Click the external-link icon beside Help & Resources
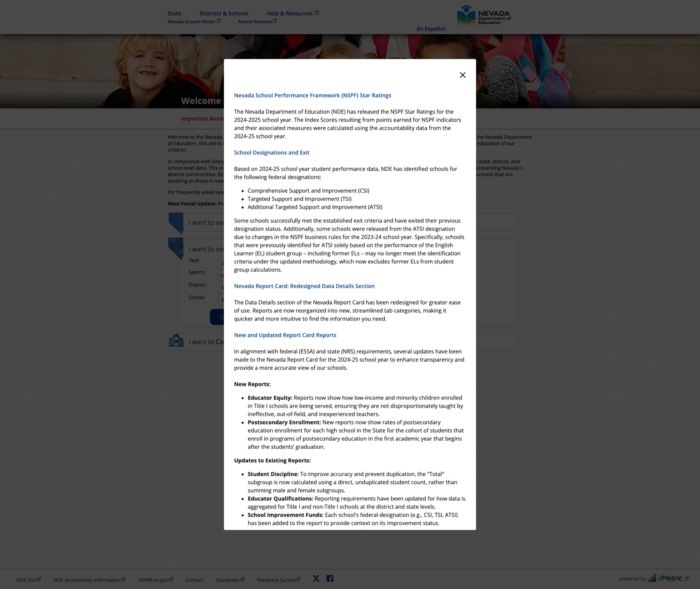Image resolution: width=700 pixels, height=589 pixels. [317, 13]
